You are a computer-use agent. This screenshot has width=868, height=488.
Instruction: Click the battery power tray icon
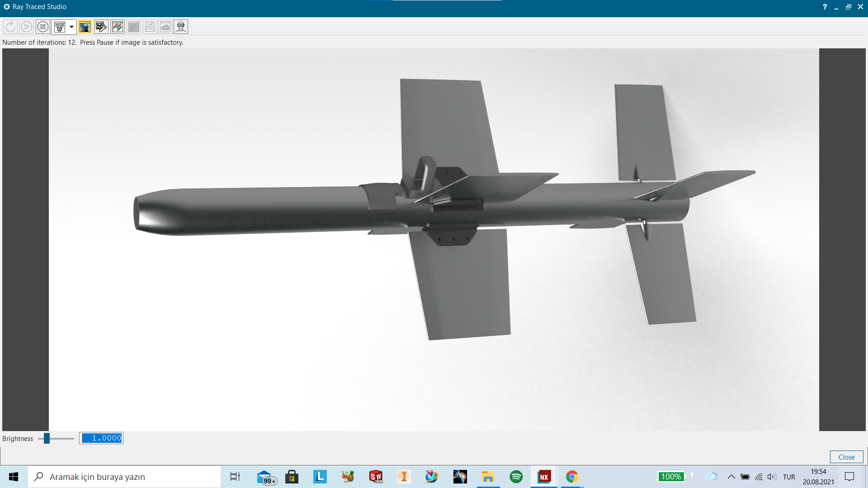click(745, 477)
